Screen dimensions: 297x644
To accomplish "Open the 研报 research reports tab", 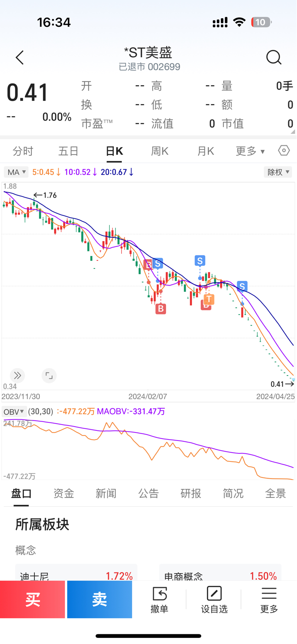I will (x=191, y=493).
